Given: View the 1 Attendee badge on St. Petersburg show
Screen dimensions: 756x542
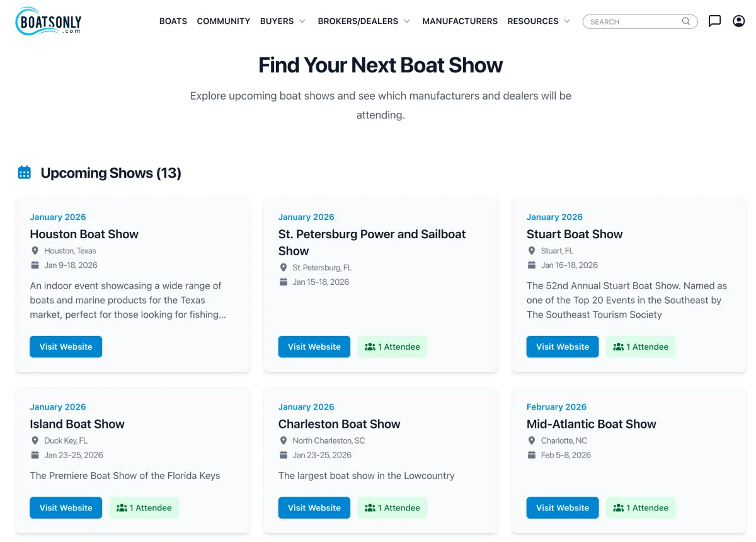Looking at the screenshot, I should [392, 347].
